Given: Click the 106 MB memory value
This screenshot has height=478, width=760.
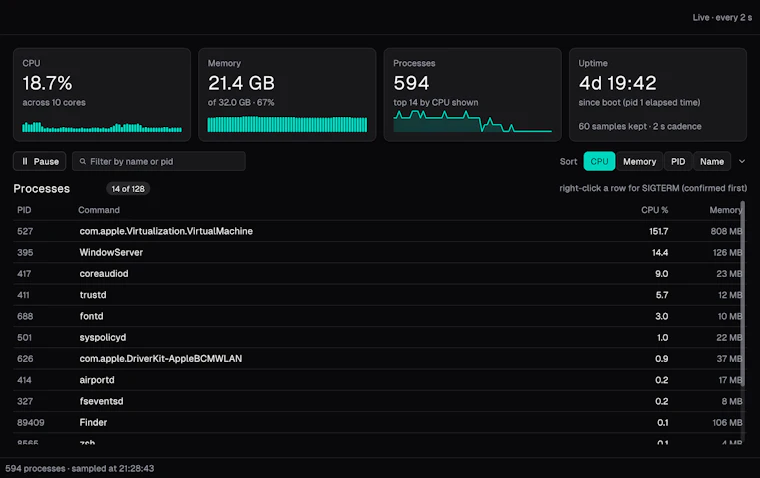Looking at the screenshot, I should tap(727, 423).
